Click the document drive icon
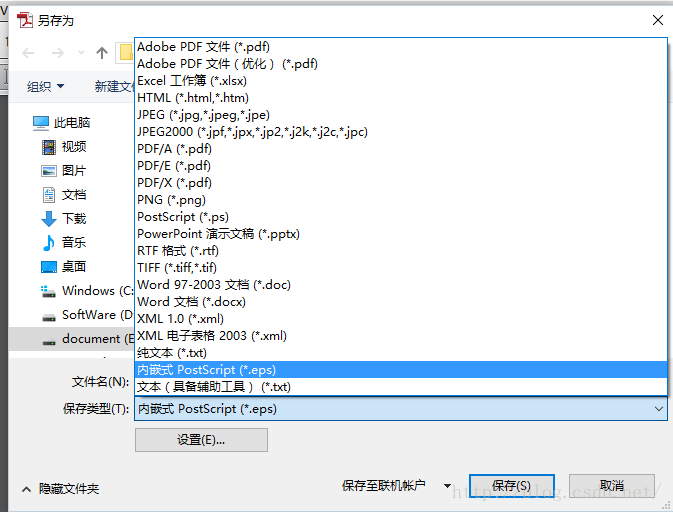This screenshot has height=512, width=673. point(49,342)
